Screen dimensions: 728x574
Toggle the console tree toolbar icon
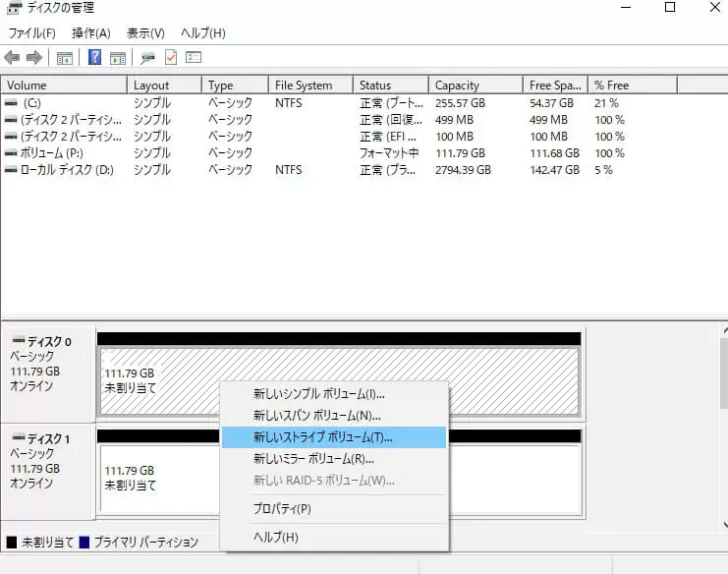click(x=65, y=58)
